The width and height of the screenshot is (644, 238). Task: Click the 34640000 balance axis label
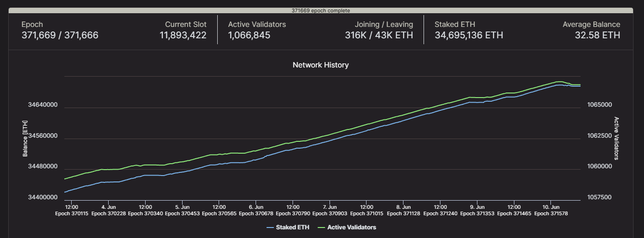[x=43, y=105]
